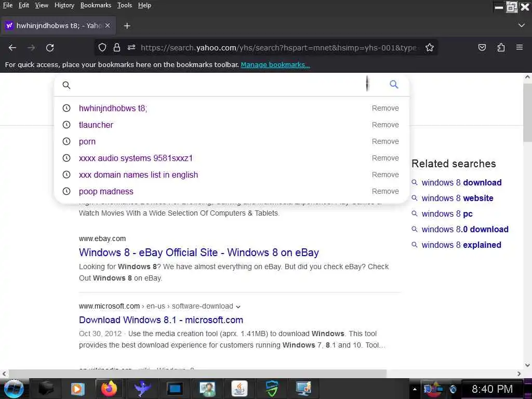This screenshot has width=532, height=399.
Task: Remove the tlauncher history entry
Action: [x=385, y=125]
